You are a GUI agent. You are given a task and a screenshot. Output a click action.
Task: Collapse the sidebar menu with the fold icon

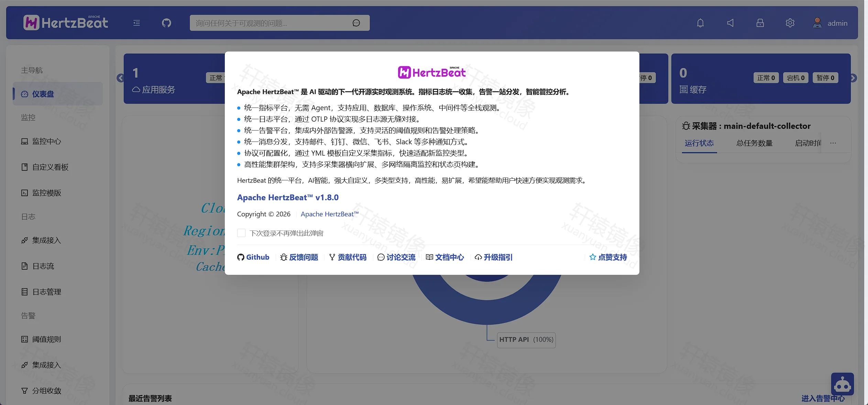[x=136, y=23]
